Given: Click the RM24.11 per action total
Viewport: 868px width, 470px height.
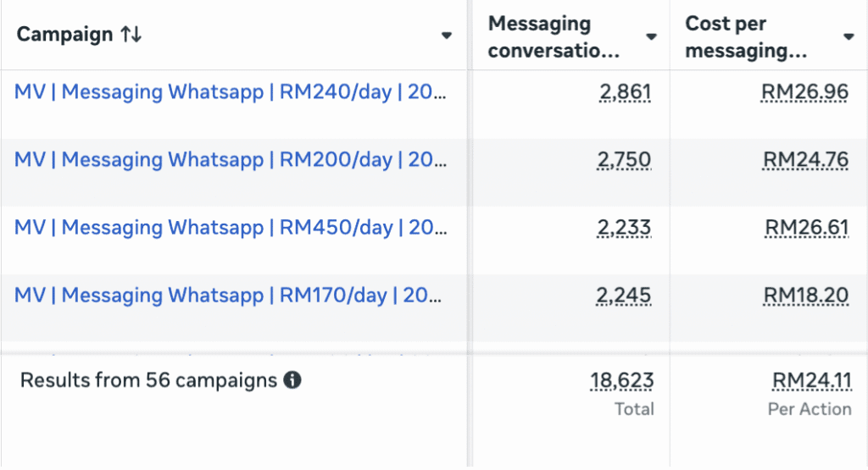Looking at the screenshot, I should [x=811, y=382].
